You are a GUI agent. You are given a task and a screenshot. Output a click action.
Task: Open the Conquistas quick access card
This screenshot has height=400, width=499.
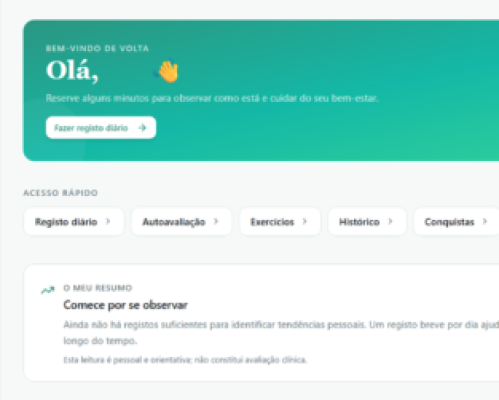pyautogui.click(x=456, y=222)
